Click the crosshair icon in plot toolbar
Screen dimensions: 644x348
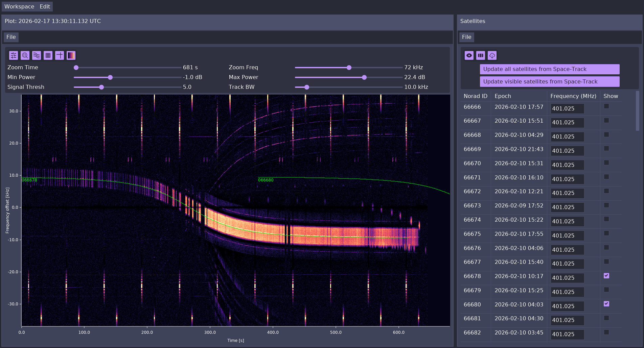(x=60, y=55)
